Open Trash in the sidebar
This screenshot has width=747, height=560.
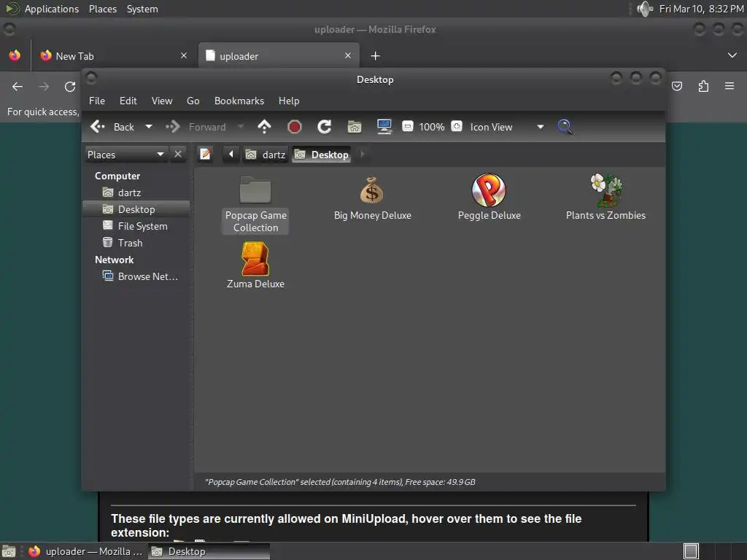point(136,243)
